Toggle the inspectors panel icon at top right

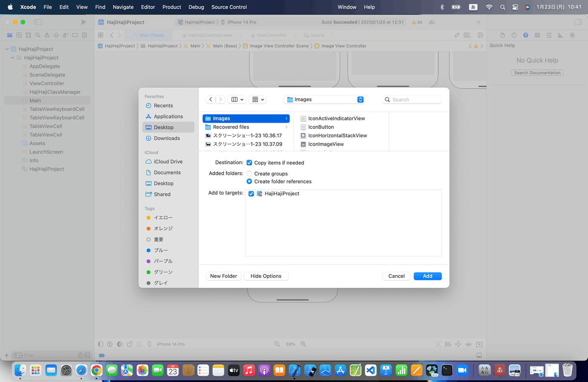click(577, 22)
